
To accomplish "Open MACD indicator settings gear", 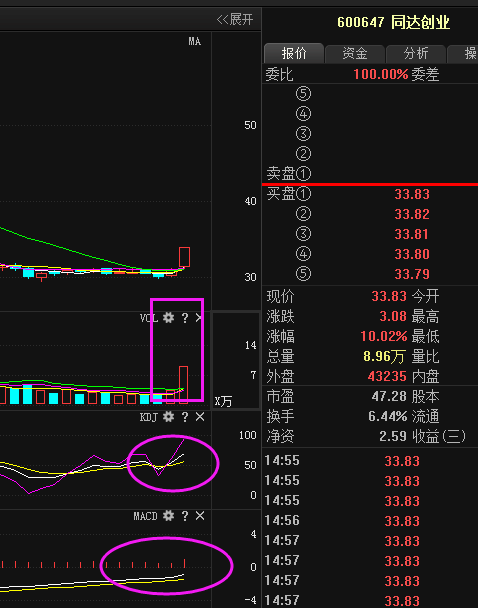I will [168, 516].
